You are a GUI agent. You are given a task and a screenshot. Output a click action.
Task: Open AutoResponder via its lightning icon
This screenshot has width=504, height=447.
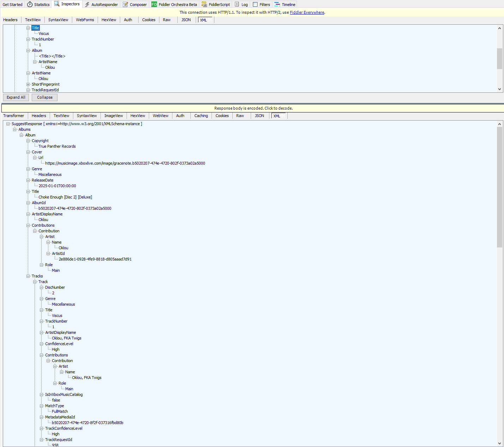click(87, 5)
